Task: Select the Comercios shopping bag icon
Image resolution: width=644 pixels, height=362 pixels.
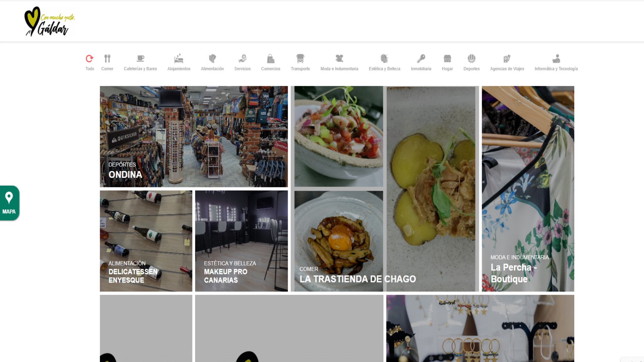Action: coord(270,59)
